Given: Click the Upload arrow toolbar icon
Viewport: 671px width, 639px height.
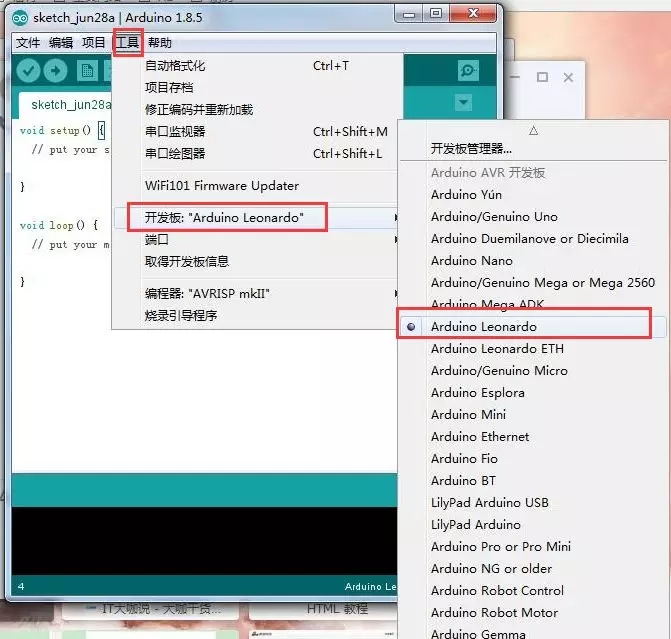Looking at the screenshot, I should tap(55, 71).
